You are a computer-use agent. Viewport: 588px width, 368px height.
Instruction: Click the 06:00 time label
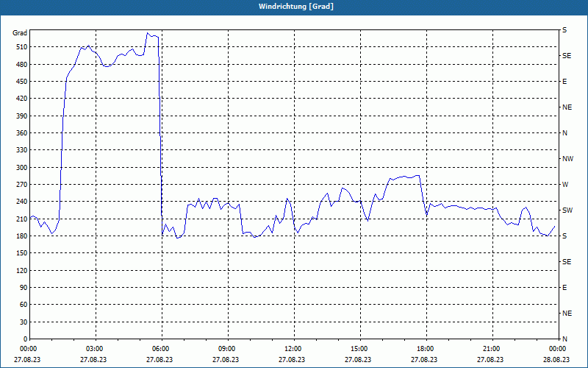(x=161, y=349)
